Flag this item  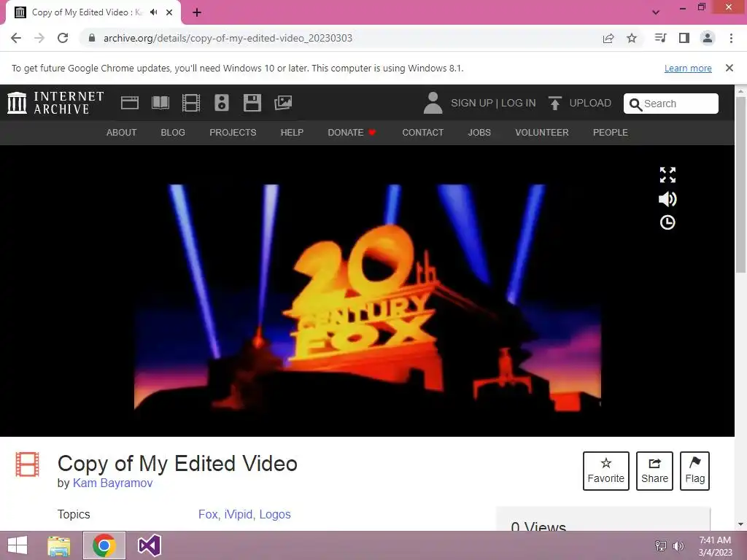694,471
